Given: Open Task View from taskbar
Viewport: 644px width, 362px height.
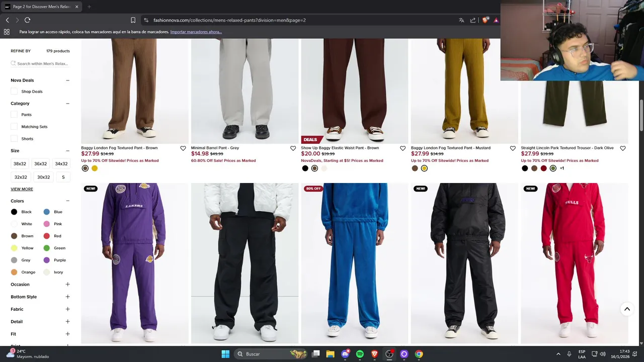Looking at the screenshot, I should pos(315,354).
